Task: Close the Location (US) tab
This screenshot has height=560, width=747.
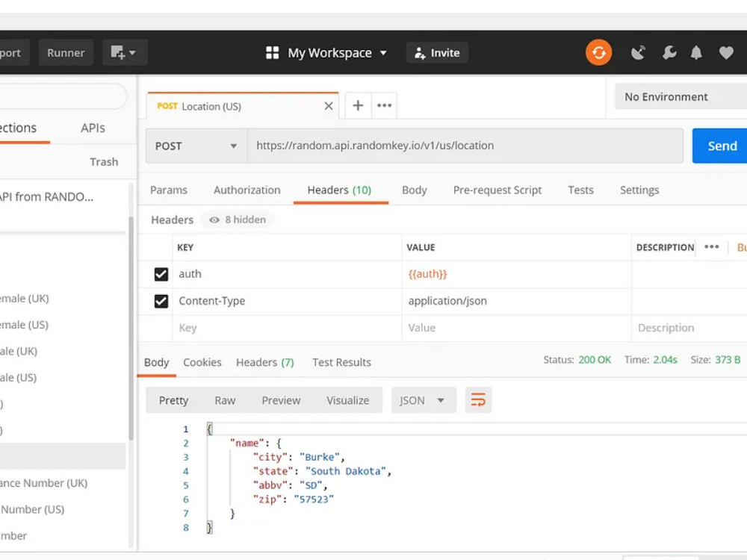Action: 328,106
